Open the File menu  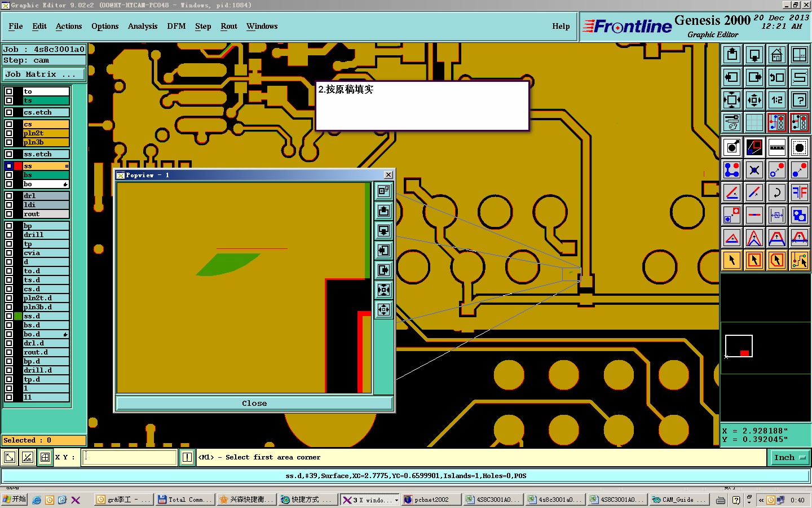[16, 27]
